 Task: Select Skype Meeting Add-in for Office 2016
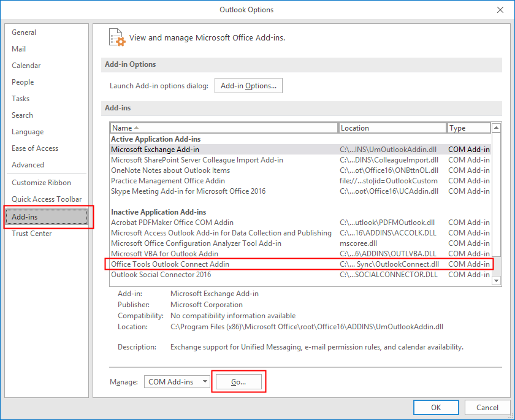pyautogui.click(x=300, y=191)
